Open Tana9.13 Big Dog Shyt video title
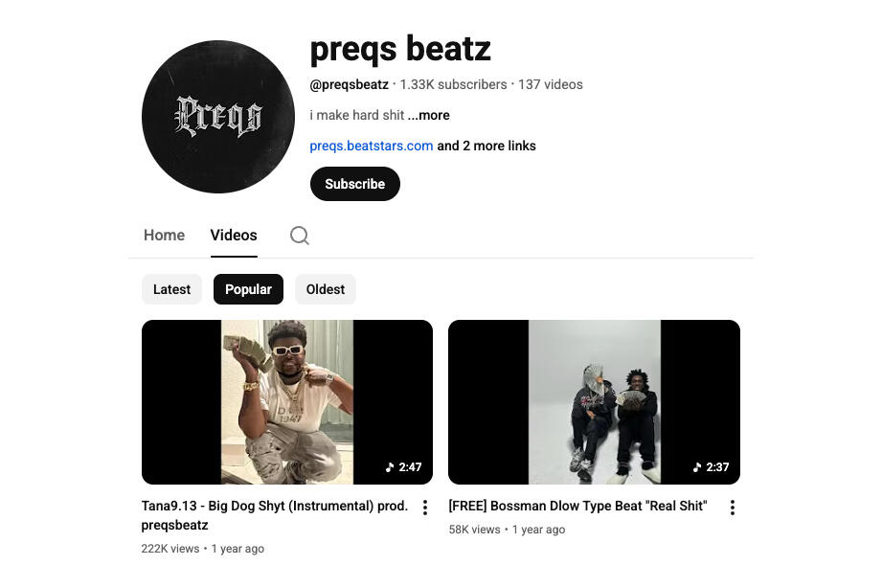Viewport: 882px width, 588px height. point(275,515)
